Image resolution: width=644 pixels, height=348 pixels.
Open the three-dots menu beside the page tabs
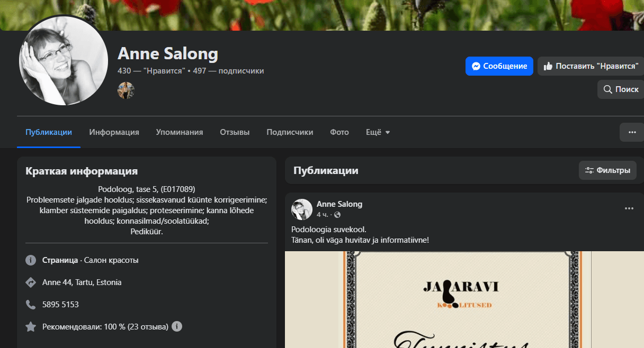coord(632,132)
